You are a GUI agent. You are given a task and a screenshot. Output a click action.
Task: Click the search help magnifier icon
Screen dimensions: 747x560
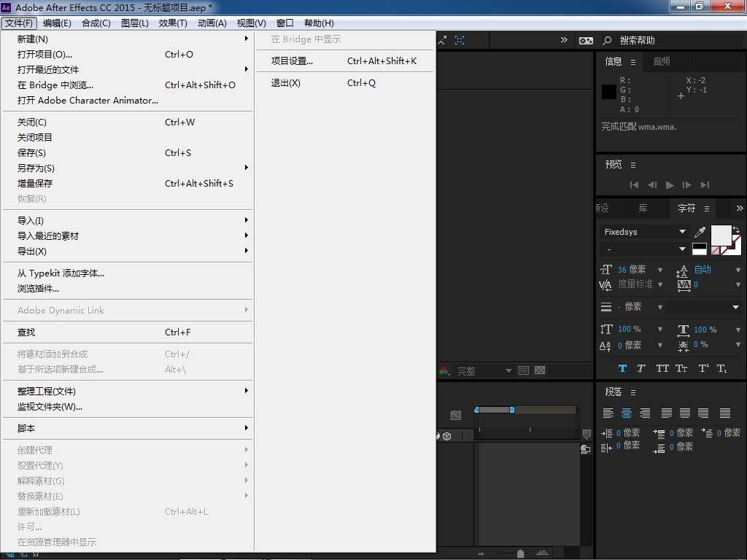(607, 41)
